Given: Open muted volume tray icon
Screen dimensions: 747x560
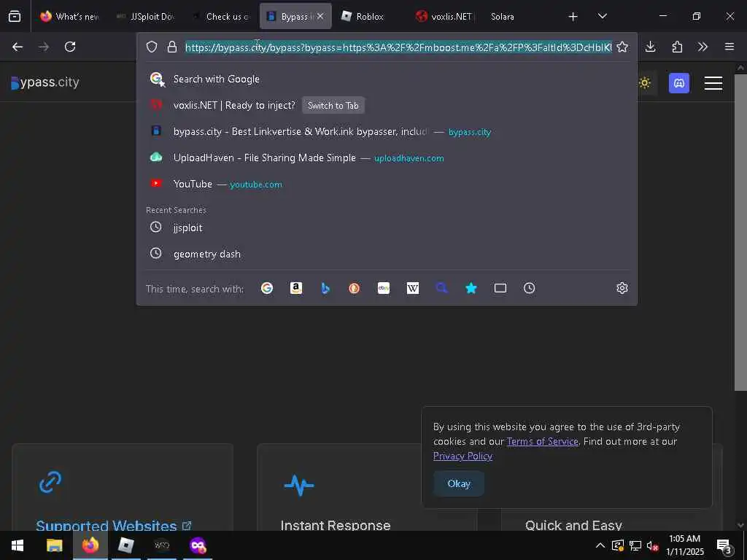Looking at the screenshot, I should coord(653,545).
